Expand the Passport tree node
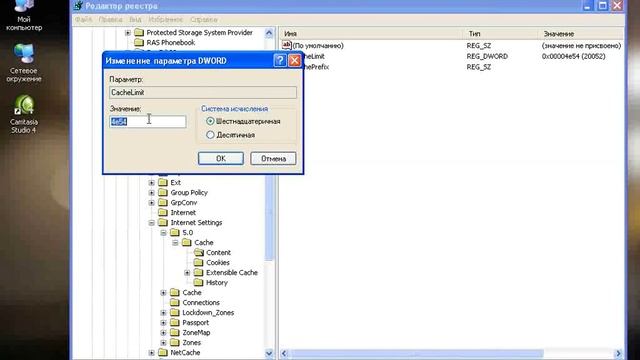Image resolution: width=640 pixels, height=360 pixels. click(163, 322)
